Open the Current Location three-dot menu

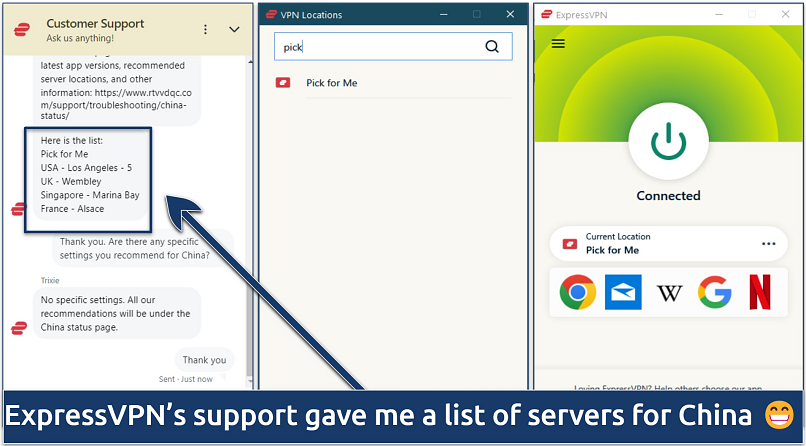click(x=768, y=243)
